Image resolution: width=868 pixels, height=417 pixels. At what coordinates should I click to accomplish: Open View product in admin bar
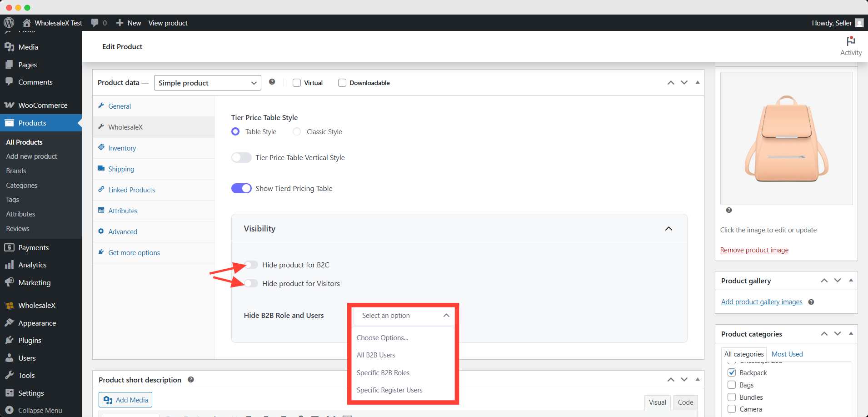point(168,23)
